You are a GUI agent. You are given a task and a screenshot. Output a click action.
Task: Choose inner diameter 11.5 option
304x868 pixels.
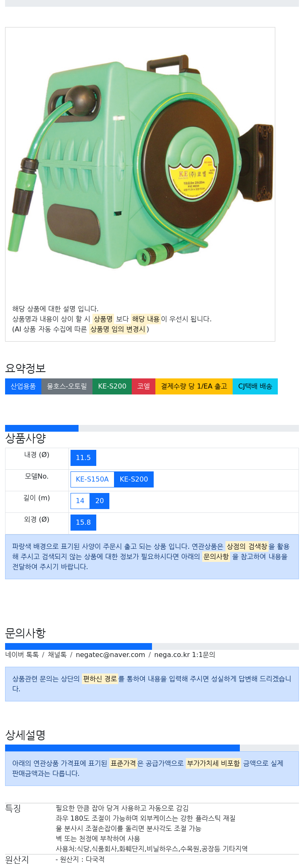point(83,458)
